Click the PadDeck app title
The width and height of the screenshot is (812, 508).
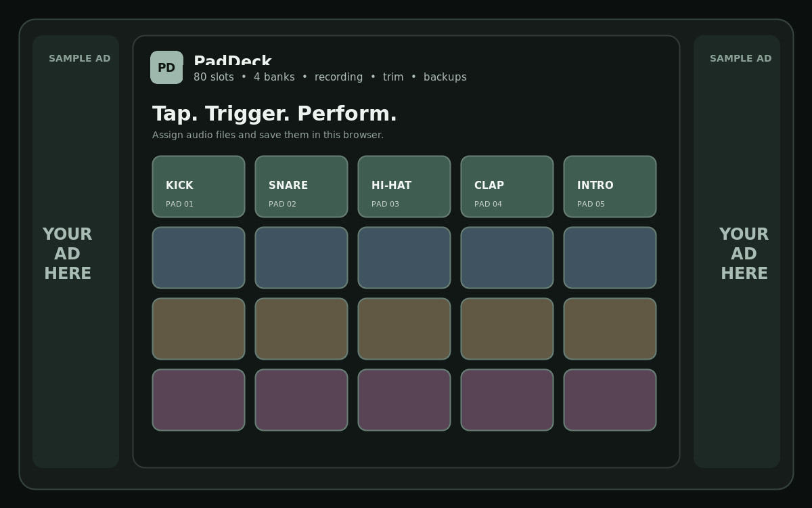coord(233,60)
